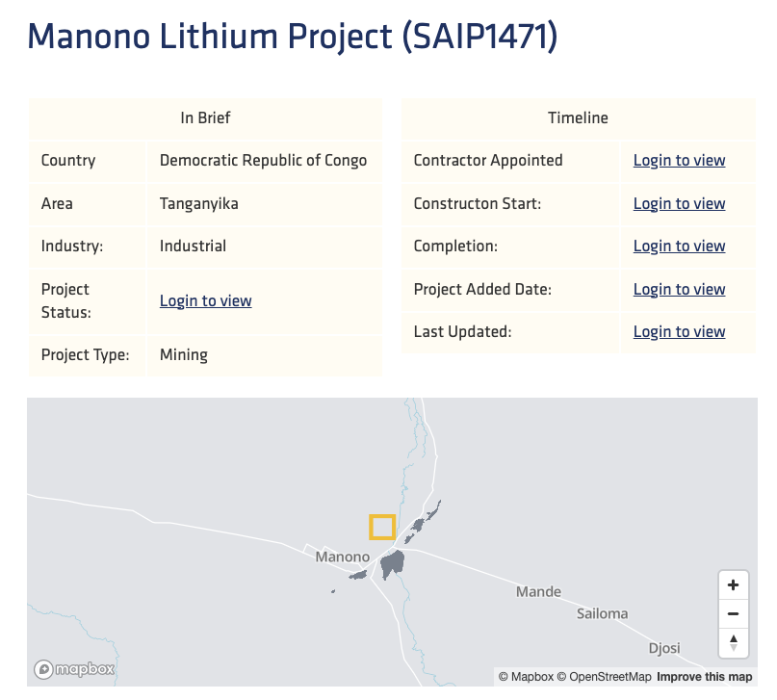Click the Democratic Republic of Congo cell
This screenshot has height=700, width=777.
[263, 161]
